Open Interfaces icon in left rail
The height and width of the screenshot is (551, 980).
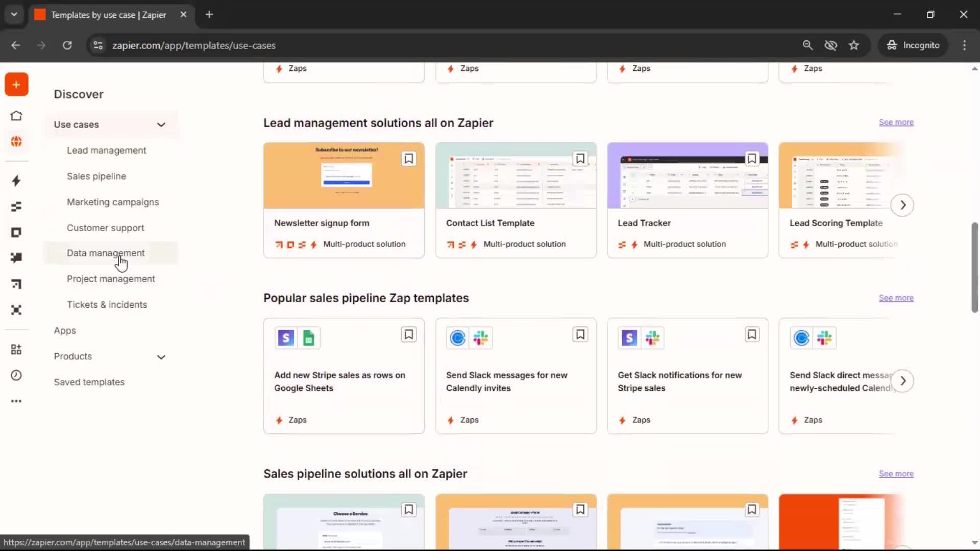click(x=16, y=233)
